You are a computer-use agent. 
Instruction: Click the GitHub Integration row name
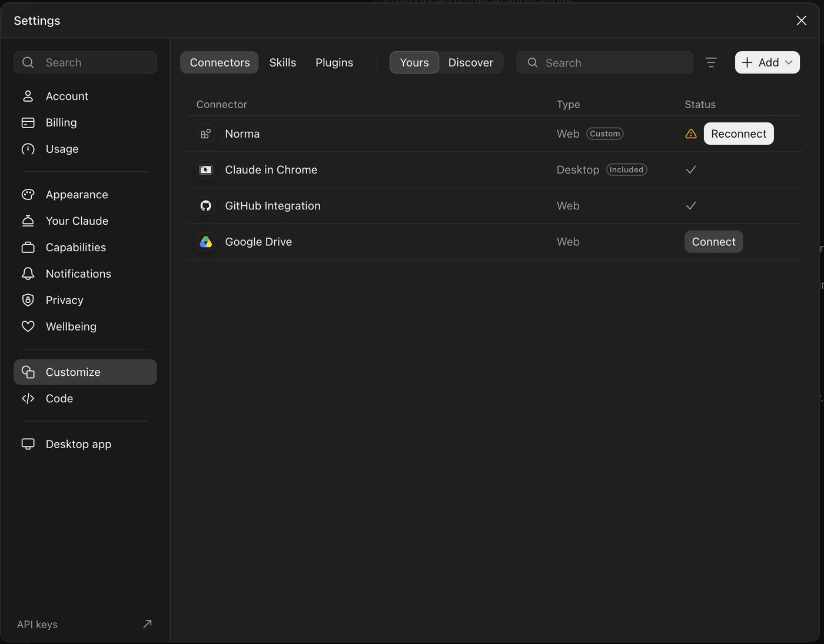point(273,206)
